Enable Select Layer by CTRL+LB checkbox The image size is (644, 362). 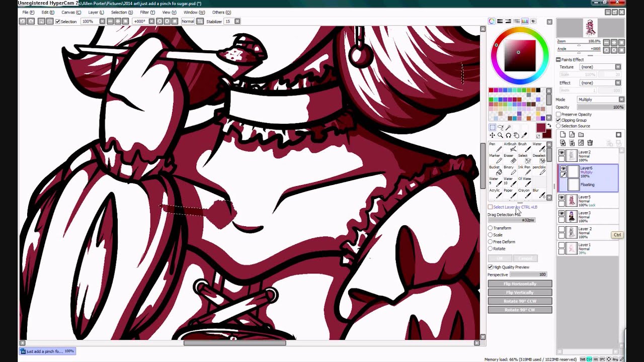(490, 207)
